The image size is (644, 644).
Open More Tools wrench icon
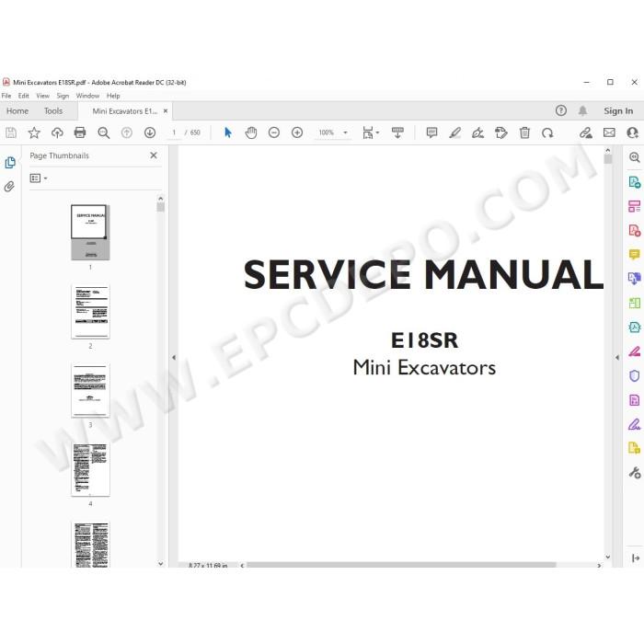634,472
